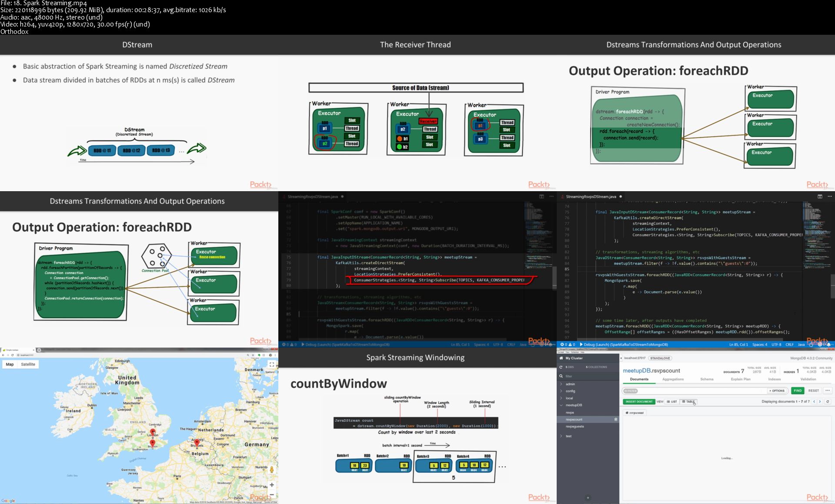Expand the test database

tap(561, 436)
